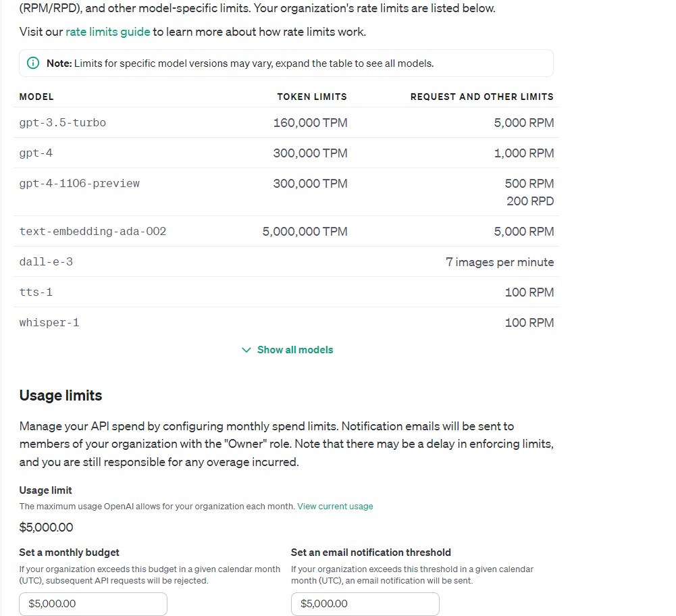
Task: Open the View current usage link
Action: coord(335,506)
